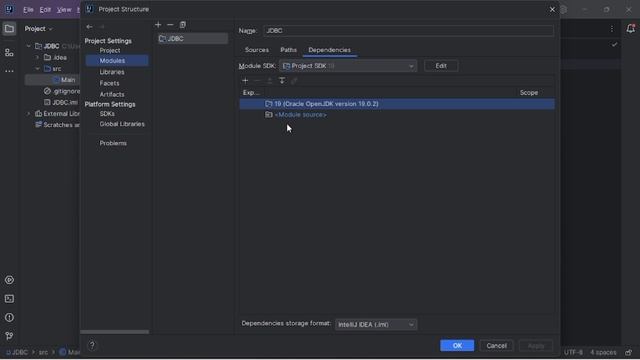Viewport: 640px width, 360px height.
Task: Expand the External Libraries node
Action: click(29, 113)
